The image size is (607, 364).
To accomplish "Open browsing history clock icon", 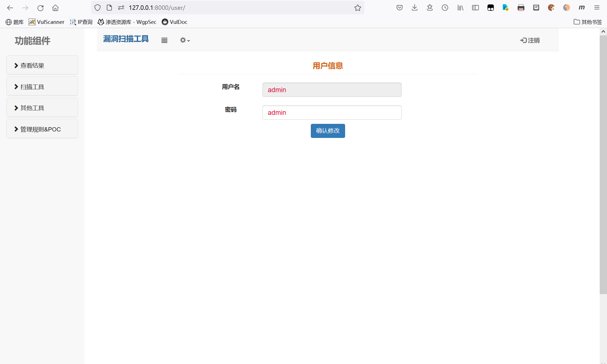I will [445, 8].
